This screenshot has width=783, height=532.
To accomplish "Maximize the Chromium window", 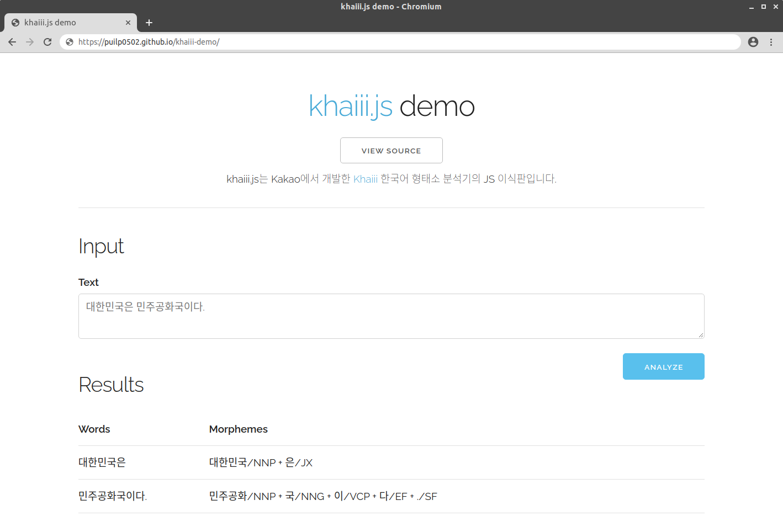I will click(x=764, y=7).
